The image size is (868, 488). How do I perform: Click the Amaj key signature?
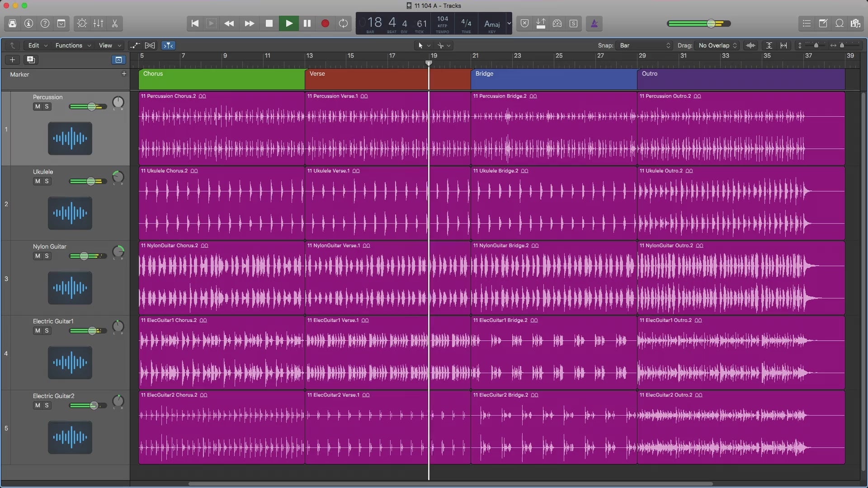pyautogui.click(x=492, y=24)
